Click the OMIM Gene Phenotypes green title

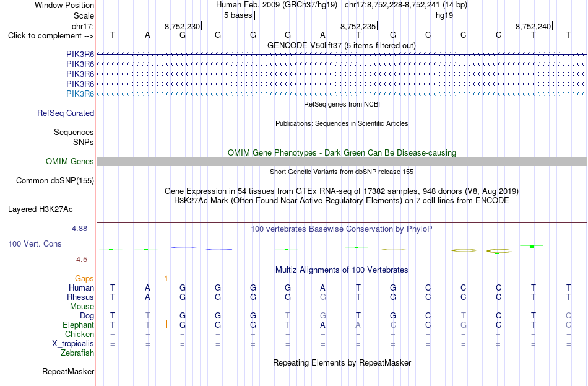(x=342, y=152)
